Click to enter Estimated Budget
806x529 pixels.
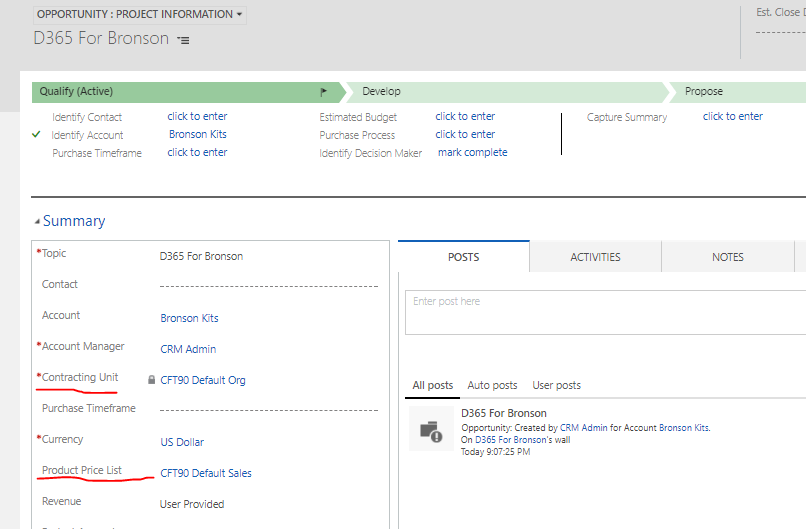[465, 117]
